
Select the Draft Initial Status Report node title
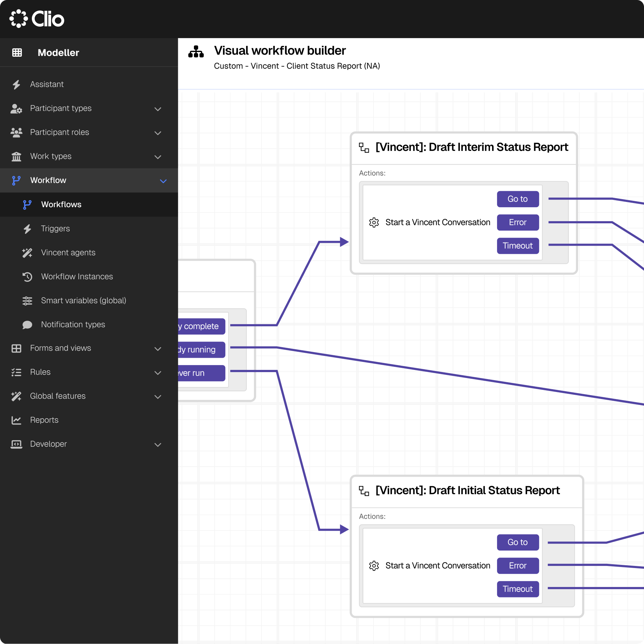tap(468, 491)
